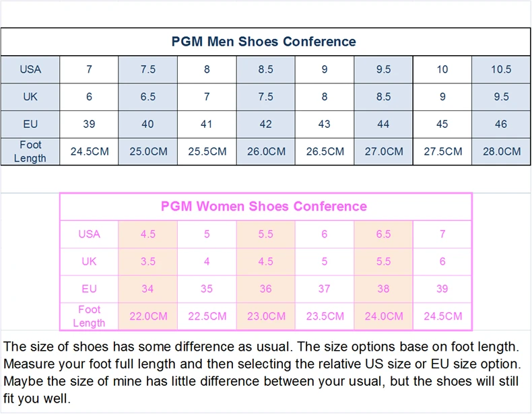This screenshot has height=414, width=532.
Task: Click the size guidance paragraph text
Action: (x=262, y=373)
